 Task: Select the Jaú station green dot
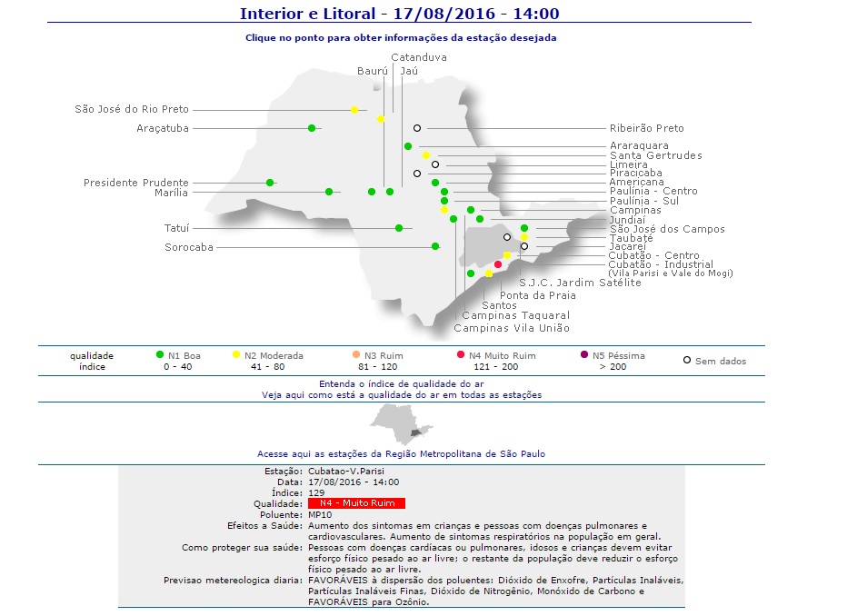[390, 192]
